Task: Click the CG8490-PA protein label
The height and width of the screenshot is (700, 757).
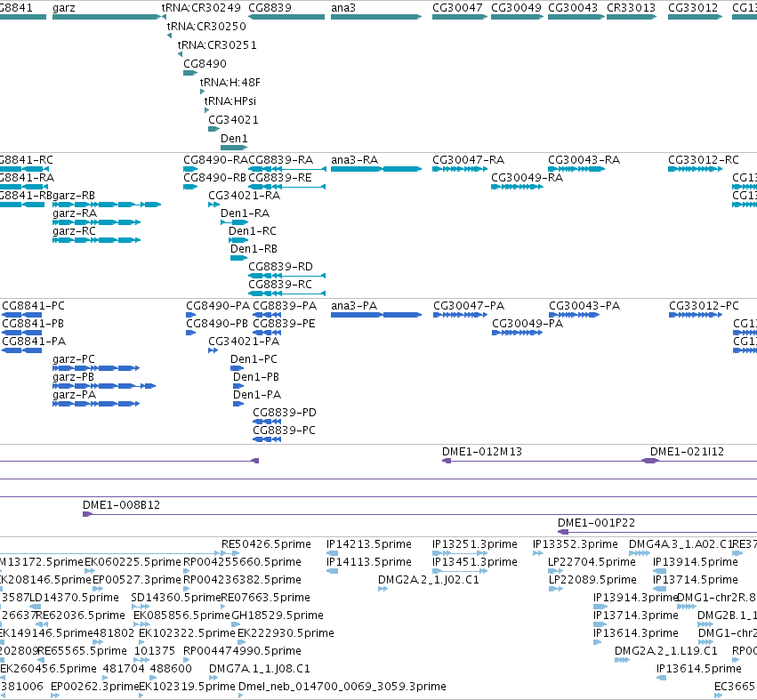Action: coord(218,306)
